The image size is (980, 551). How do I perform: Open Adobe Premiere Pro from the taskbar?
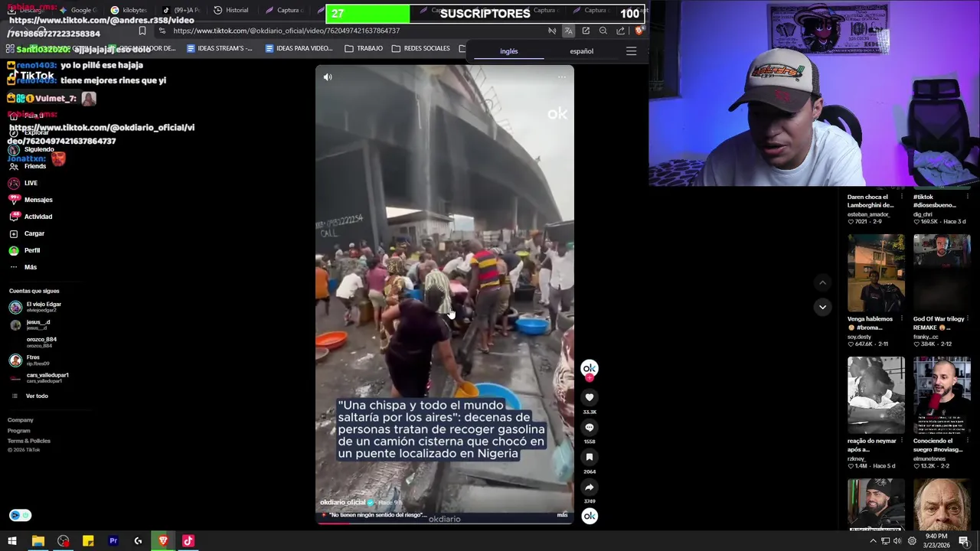pyautogui.click(x=113, y=541)
